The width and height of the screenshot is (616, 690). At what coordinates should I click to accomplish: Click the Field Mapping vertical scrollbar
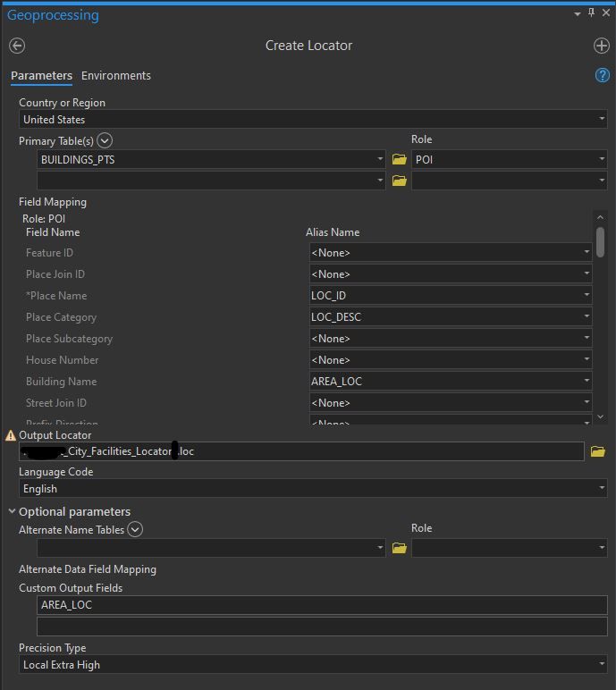600,242
